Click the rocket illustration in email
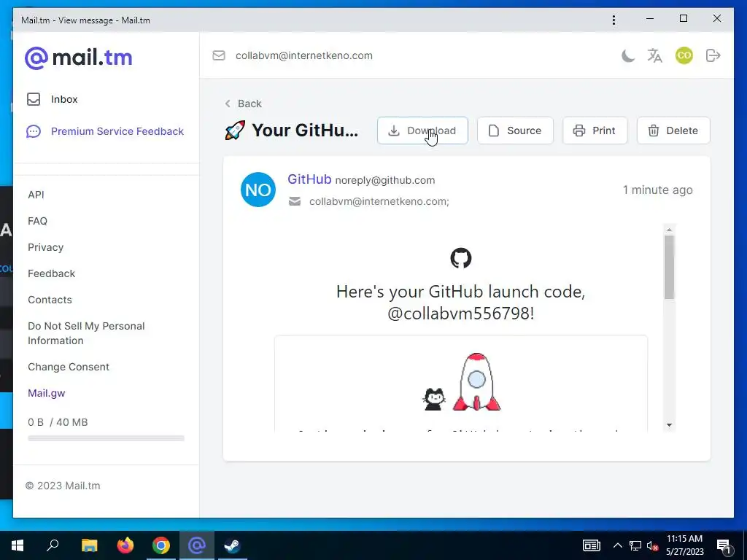Screen dimensions: 747x560 [x=476, y=382]
